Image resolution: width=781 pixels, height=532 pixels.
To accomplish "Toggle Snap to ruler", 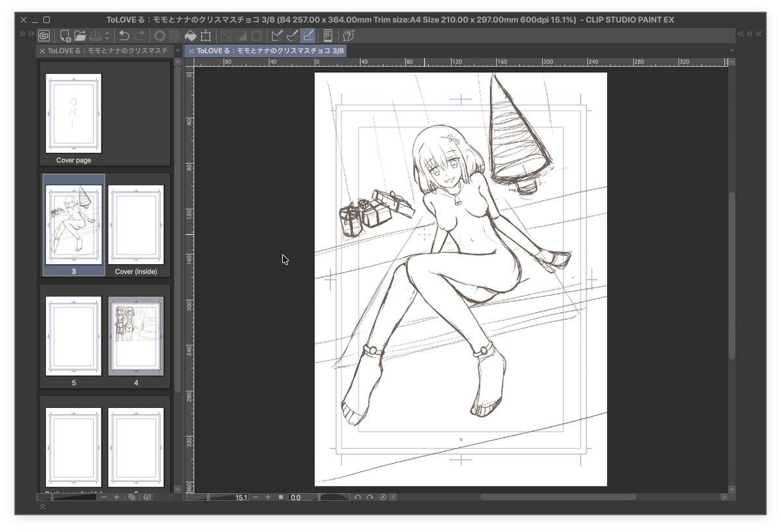I will [x=277, y=36].
